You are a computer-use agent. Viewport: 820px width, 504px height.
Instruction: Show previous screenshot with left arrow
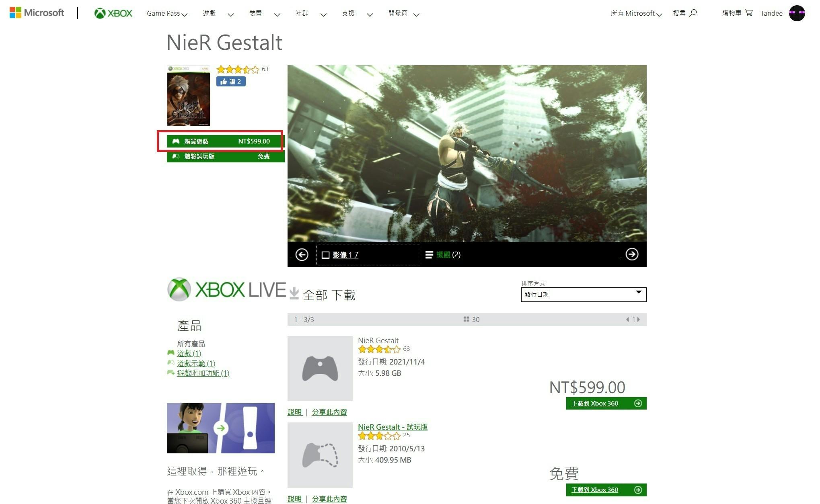tap(302, 254)
